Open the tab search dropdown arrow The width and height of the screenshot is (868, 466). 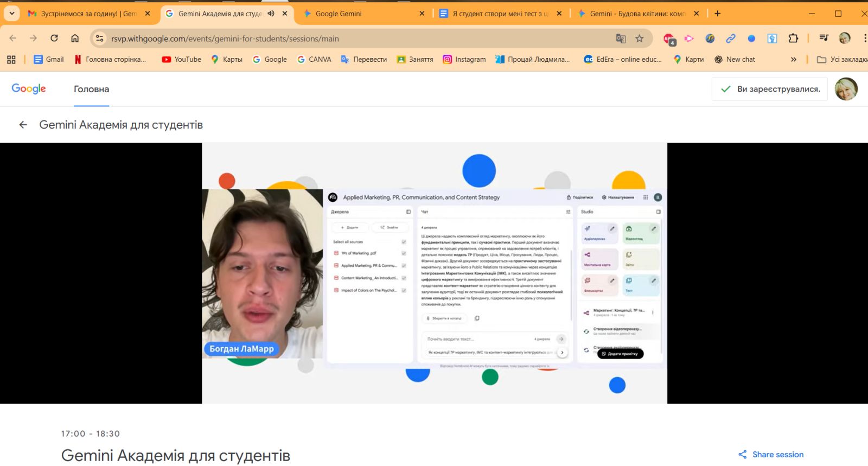(x=11, y=14)
